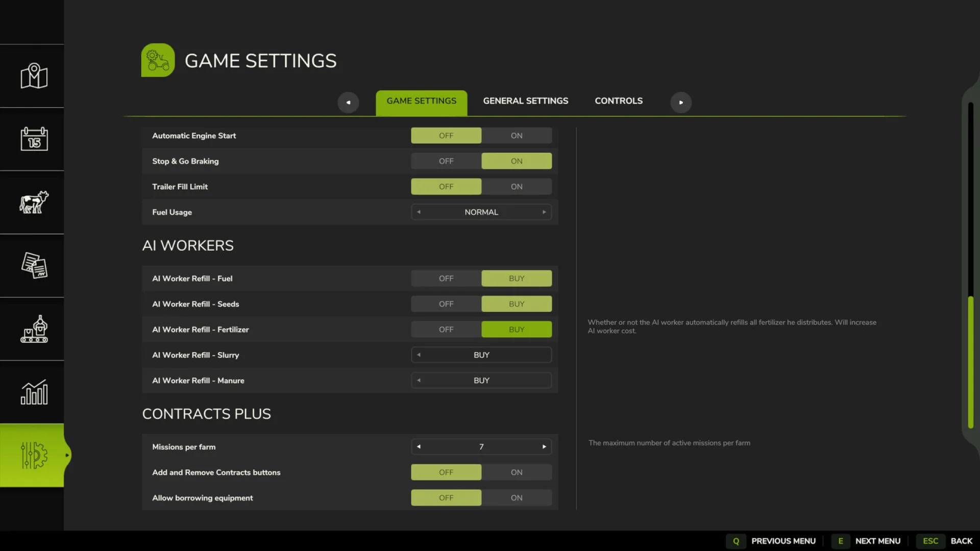Open the Controls tab
980x551 pixels.
click(x=618, y=101)
